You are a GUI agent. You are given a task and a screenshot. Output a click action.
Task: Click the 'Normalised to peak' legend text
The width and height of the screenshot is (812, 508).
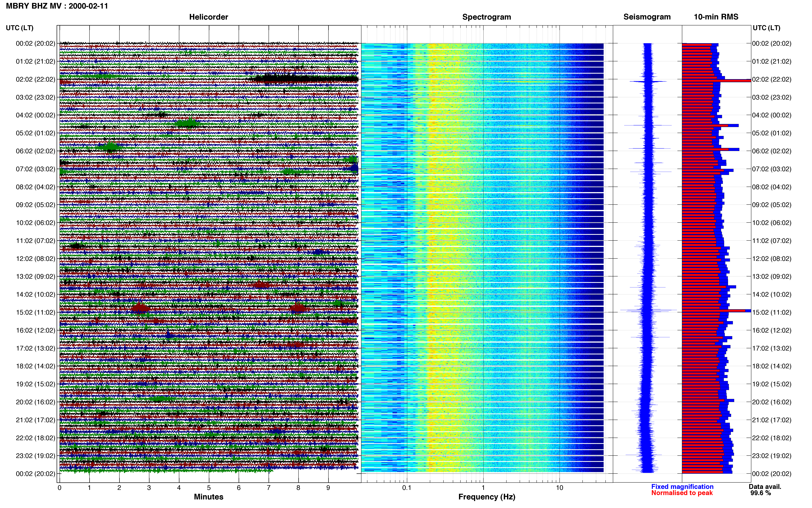(x=682, y=493)
